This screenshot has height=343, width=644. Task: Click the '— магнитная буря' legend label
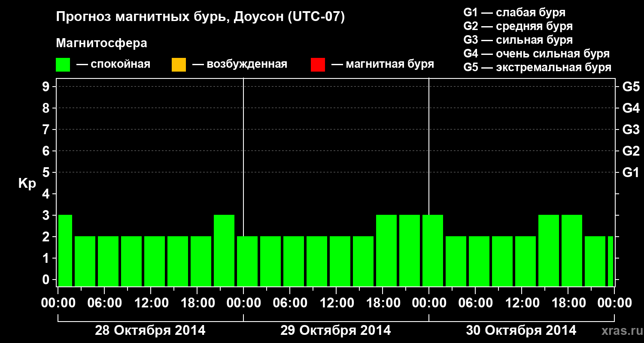click(383, 65)
